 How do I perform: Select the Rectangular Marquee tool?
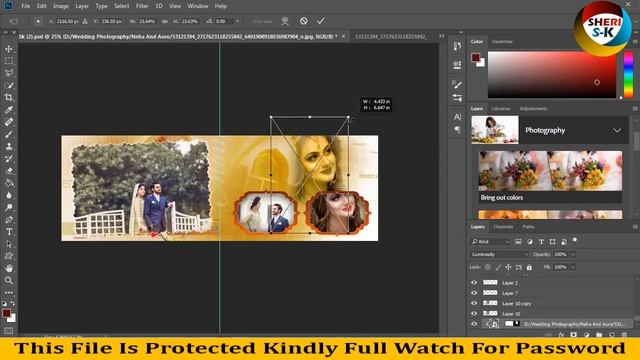[9, 61]
